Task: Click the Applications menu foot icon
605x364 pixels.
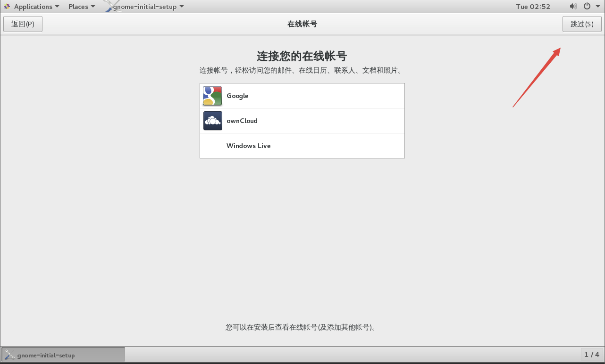Action: point(7,7)
